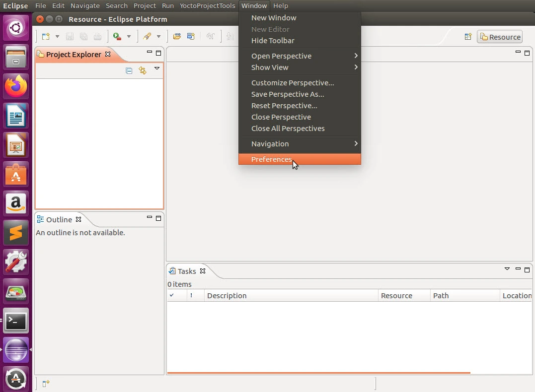This screenshot has height=392, width=535.
Task: Click the Resource perspective button
Action: coord(500,37)
